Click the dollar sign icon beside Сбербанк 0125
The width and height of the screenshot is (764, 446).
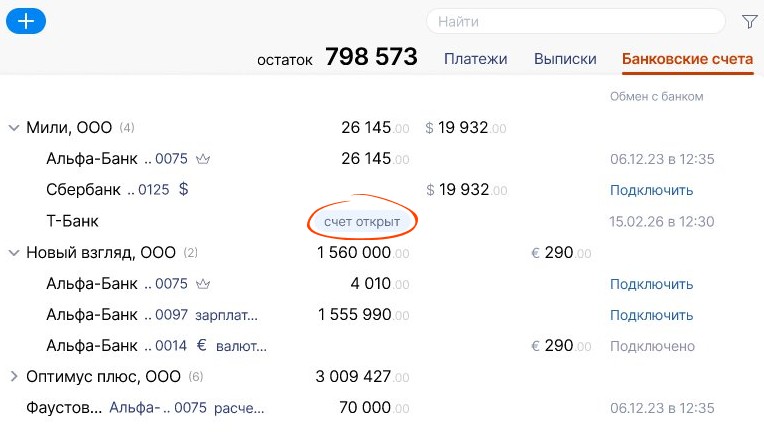pyautogui.click(x=183, y=189)
